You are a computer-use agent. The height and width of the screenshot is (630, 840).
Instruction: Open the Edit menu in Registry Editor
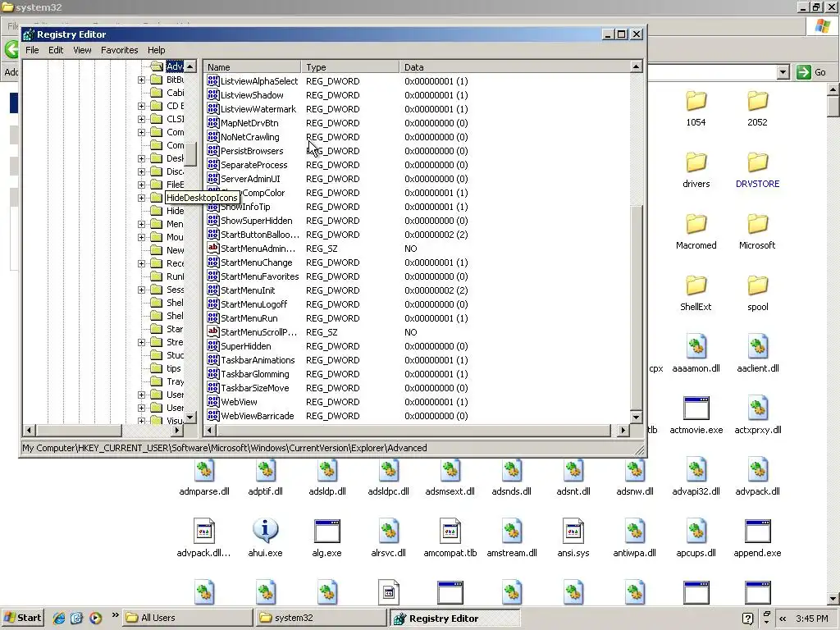click(56, 50)
